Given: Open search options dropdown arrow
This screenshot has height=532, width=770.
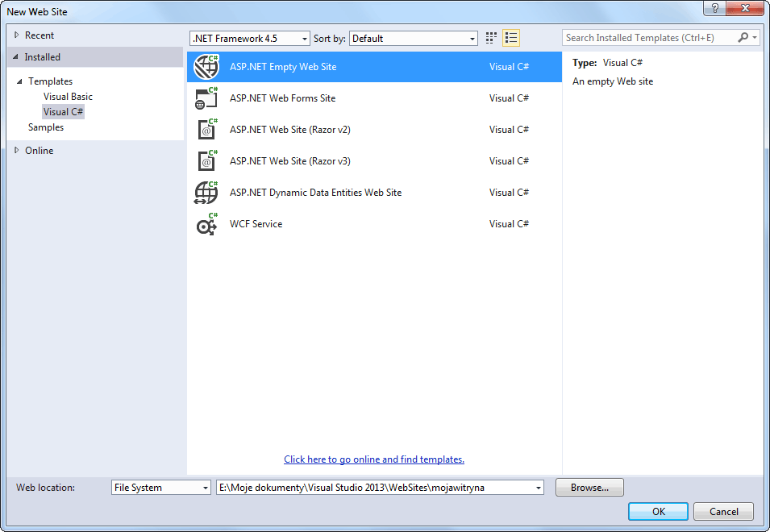Looking at the screenshot, I should coord(755,38).
